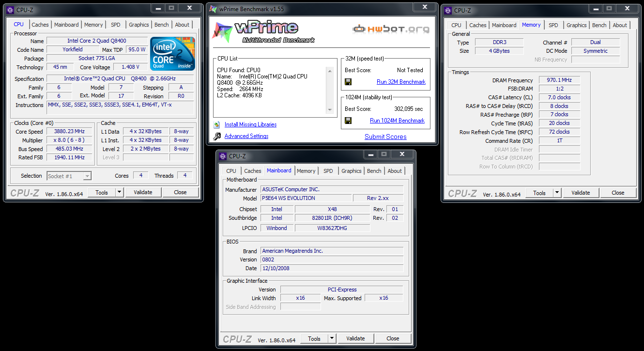644x351 pixels.
Task: Click chipset value X48
Action: [x=332, y=209]
